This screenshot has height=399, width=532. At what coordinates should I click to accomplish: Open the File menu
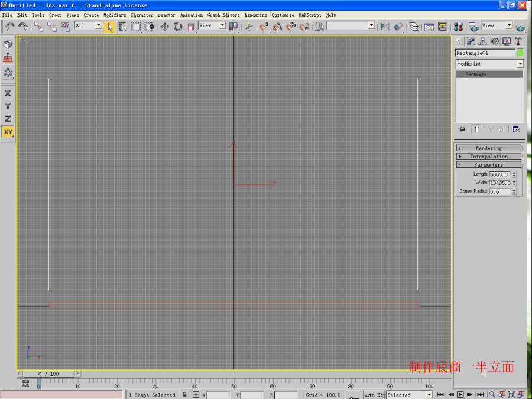tap(7, 15)
